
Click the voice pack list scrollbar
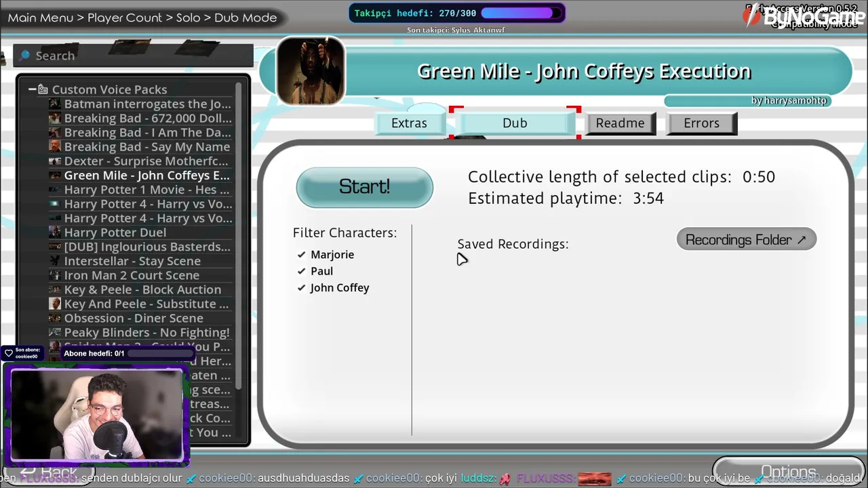[239, 236]
